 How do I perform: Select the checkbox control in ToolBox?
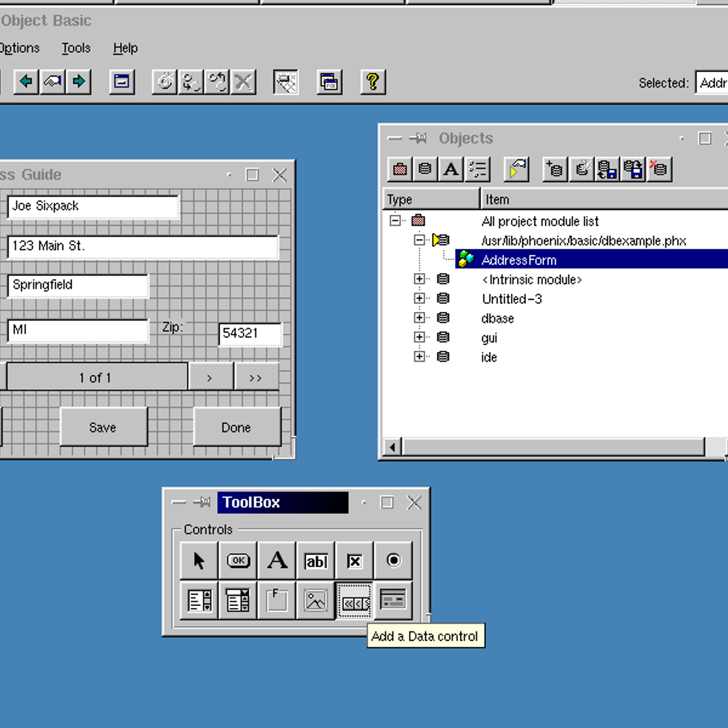pyautogui.click(x=354, y=561)
